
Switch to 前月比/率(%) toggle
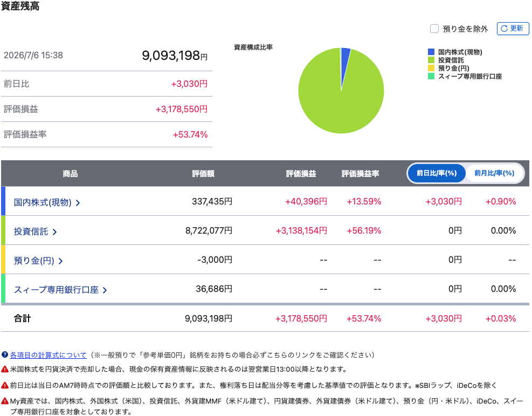494,173
